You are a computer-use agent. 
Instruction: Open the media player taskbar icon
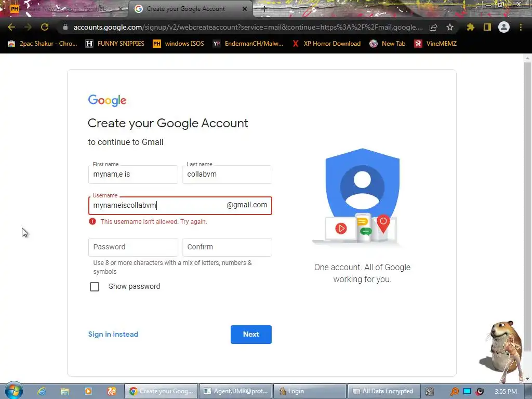pyautogui.click(x=88, y=391)
